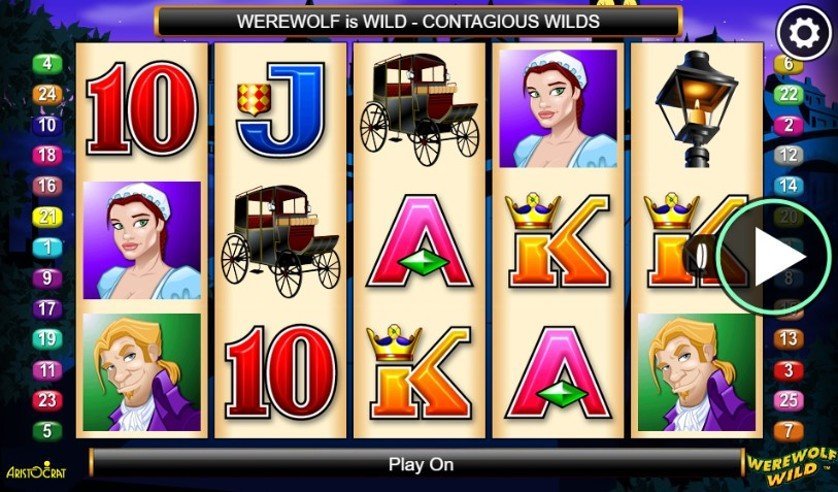The width and height of the screenshot is (838, 492).
Task: Click the Werewolf Wild game logo
Action: (792, 464)
